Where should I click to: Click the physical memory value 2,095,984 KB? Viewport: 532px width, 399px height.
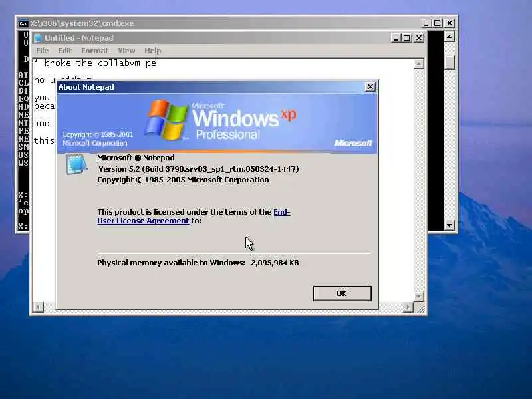click(x=275, y=263)
